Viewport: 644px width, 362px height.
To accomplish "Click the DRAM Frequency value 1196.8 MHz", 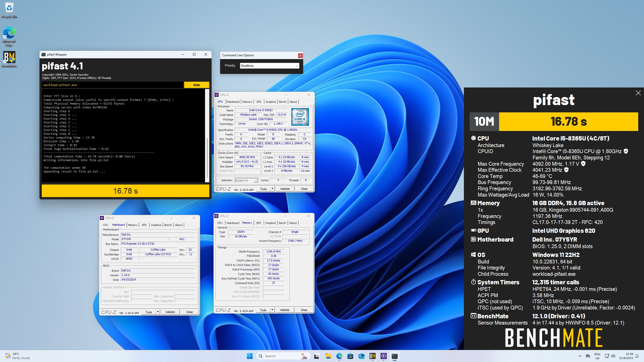I will click(x=273, y=251).
